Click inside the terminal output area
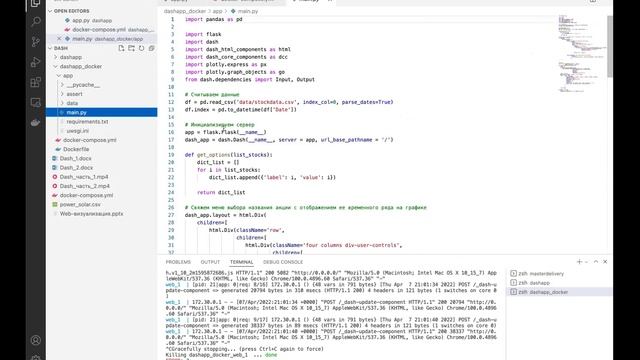 (331, 314)
